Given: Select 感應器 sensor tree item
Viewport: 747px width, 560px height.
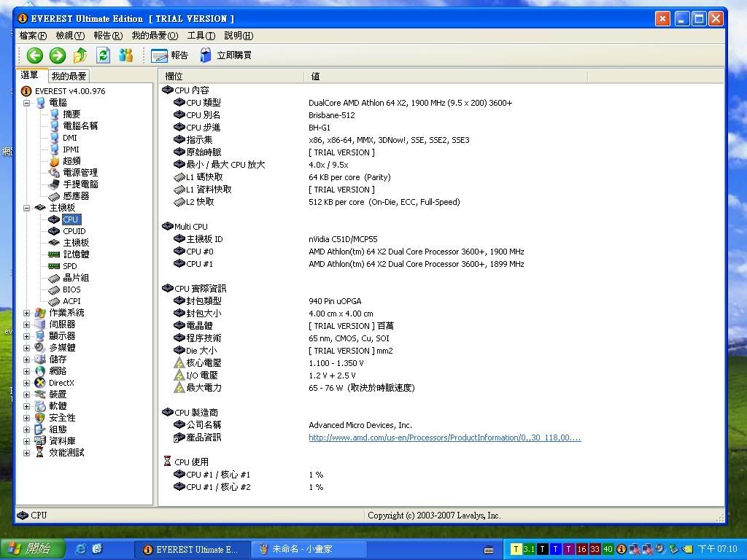Looking at the screenshot, I should pos(76,196).
